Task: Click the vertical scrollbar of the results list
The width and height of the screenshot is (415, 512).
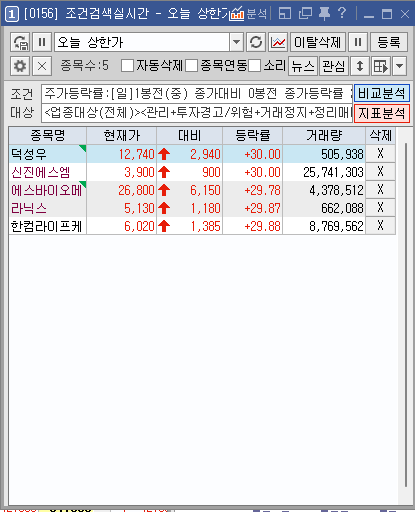Action: (x=406, y=315)
